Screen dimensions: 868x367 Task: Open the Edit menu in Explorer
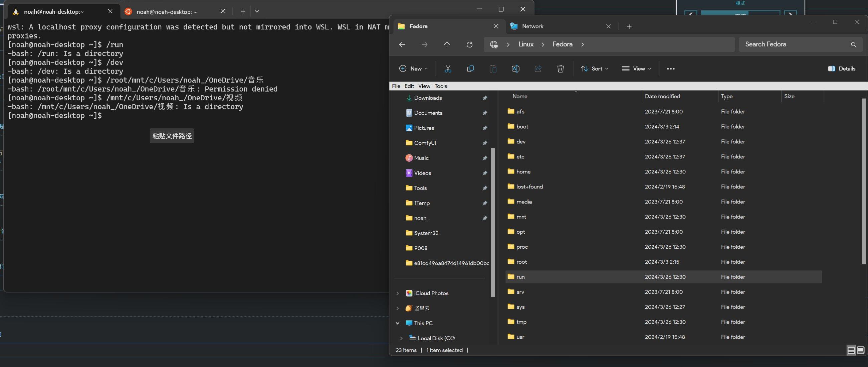pyautogui.click(x=409, y=86)
